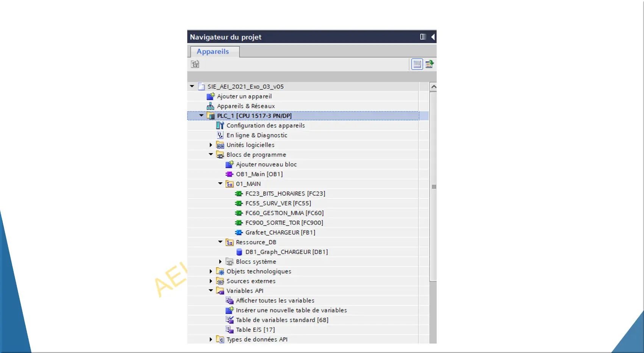This screenshot has height=353, width=644.
Task: Open Configuration des appareils
Action: (x=266, y=125)
